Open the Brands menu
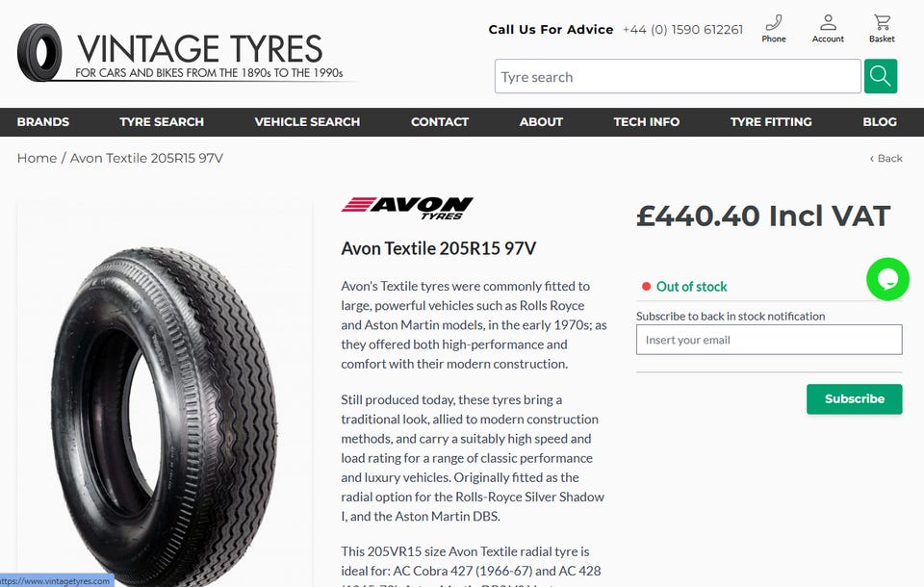This screenshot has width=924, height=587. click(43, 122)
